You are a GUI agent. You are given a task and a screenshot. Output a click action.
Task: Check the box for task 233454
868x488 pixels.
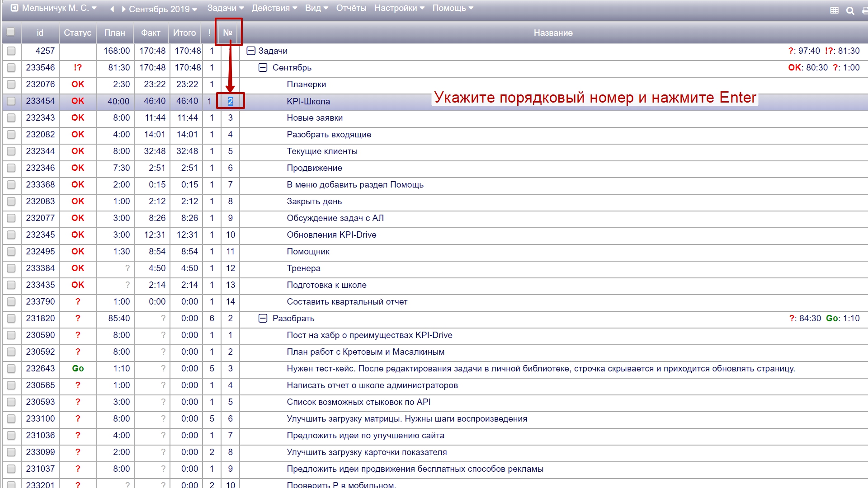tap(11, 101)
